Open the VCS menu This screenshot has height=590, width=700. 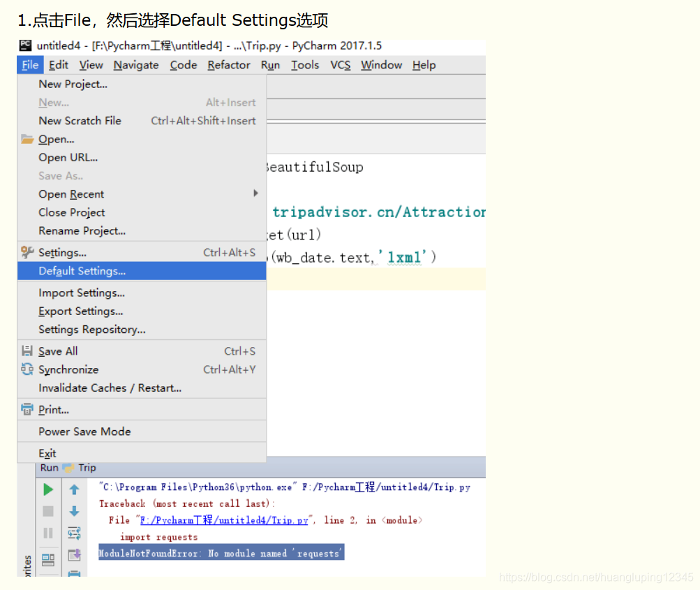(340, 65)
